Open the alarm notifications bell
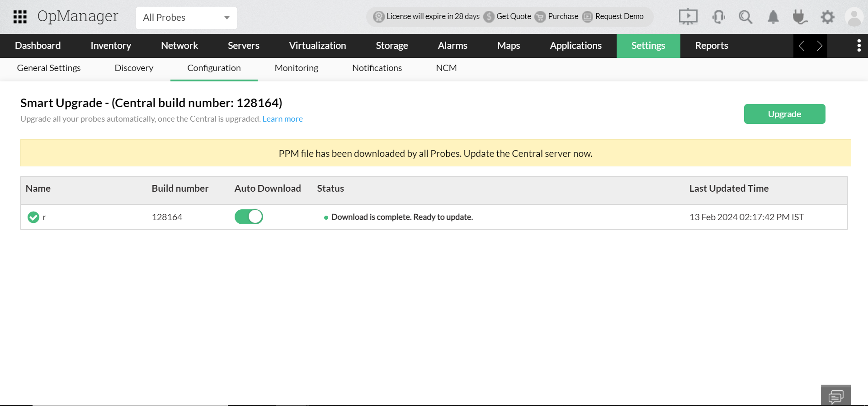Screen dimensions: 868x406 (x=773, y=17)
